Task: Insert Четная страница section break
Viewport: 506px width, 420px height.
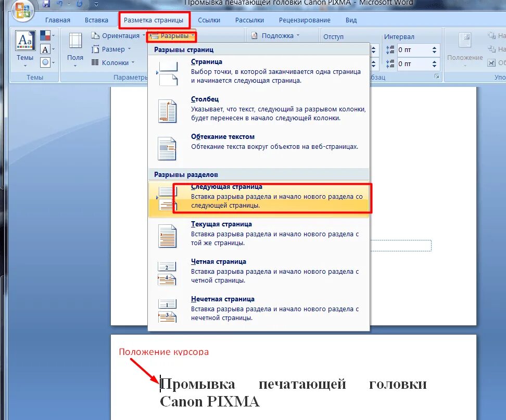Action: (x=259, y=274)
